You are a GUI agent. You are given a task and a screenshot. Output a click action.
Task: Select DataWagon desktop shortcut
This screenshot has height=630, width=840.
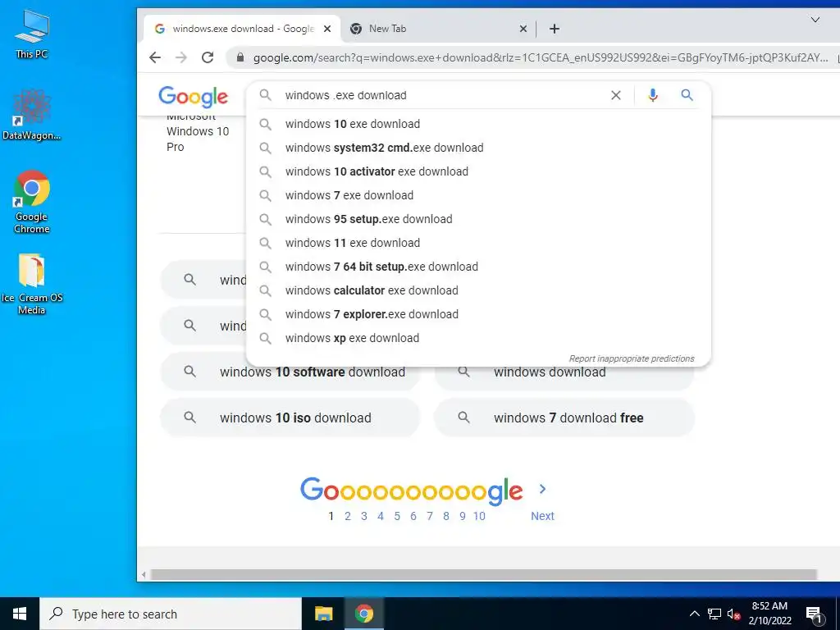click(x=32, y=115)
